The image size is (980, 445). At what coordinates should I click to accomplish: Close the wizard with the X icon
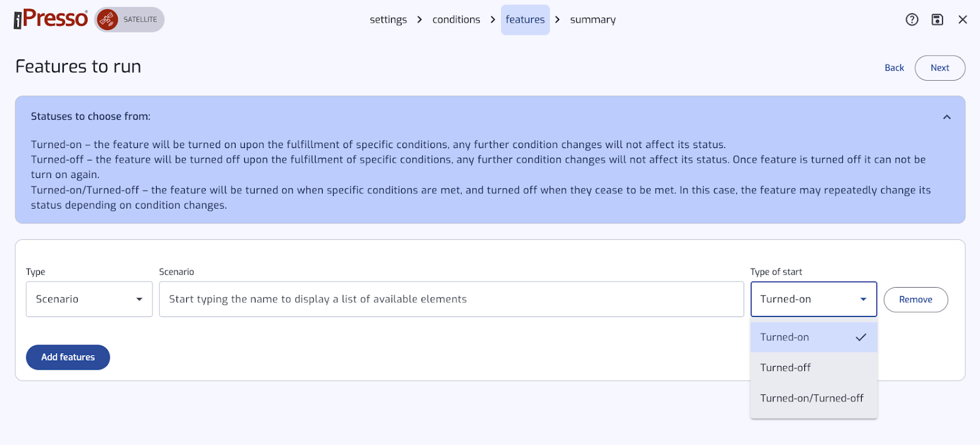point(963,20)
